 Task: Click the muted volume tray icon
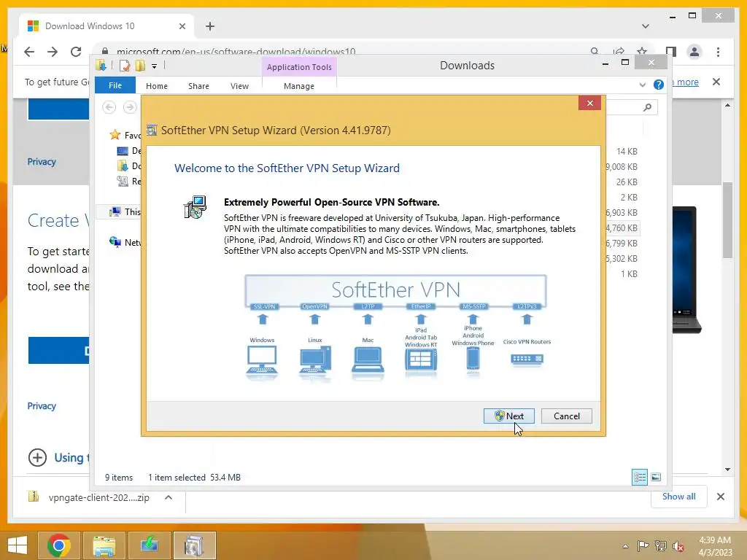(x=678, y=545)
